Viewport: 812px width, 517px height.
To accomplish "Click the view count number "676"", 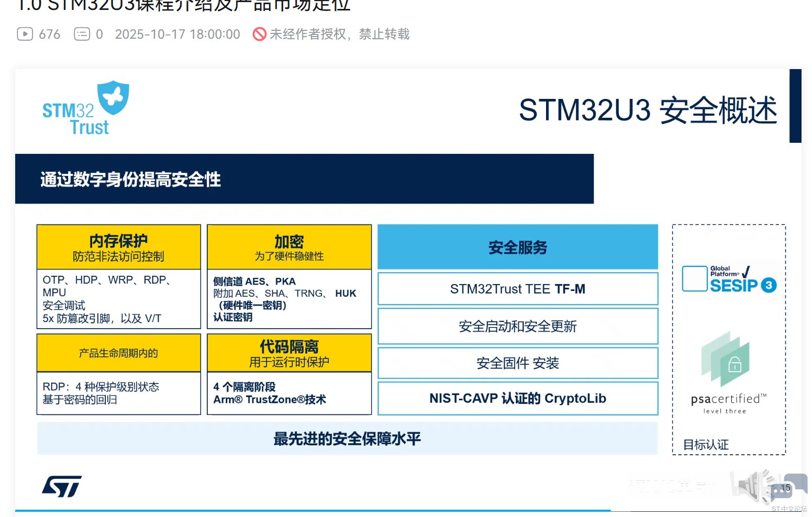I will 50,34.
